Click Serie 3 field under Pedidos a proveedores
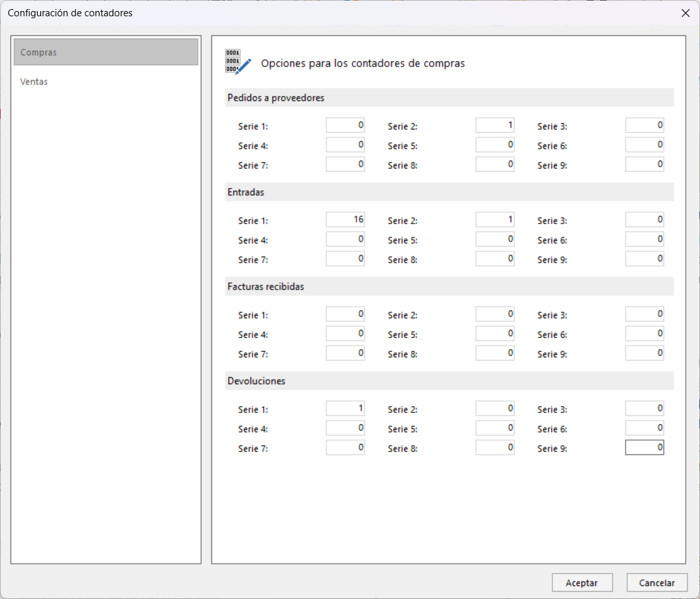Viewport: 700px width, 599px height. [x=644, y=125]
